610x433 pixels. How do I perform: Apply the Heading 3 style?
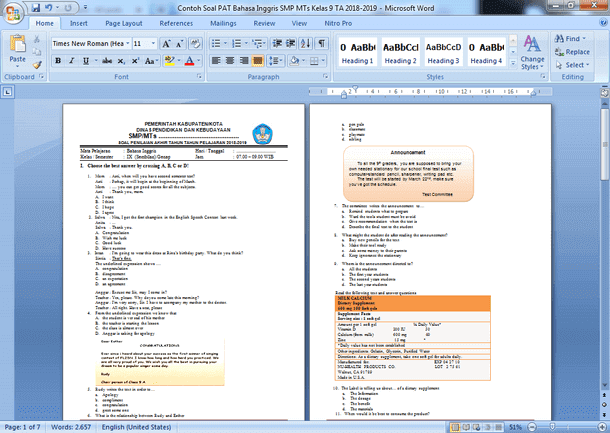[x=443, y=52]
